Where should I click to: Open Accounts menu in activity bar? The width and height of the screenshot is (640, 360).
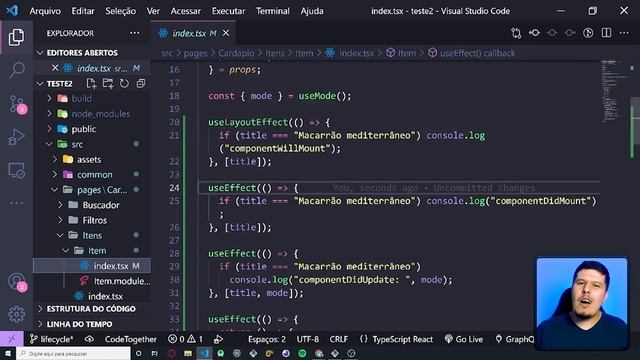pyautogui.click(x=17, y=282)
